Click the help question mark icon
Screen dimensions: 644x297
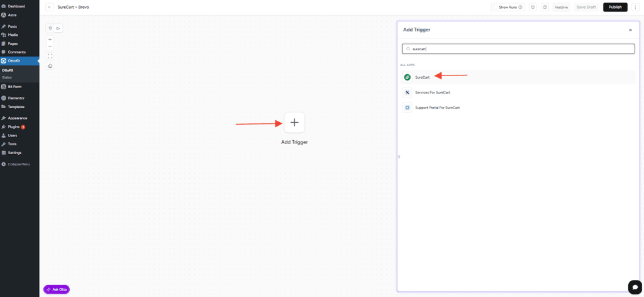(x=545, y=7)
